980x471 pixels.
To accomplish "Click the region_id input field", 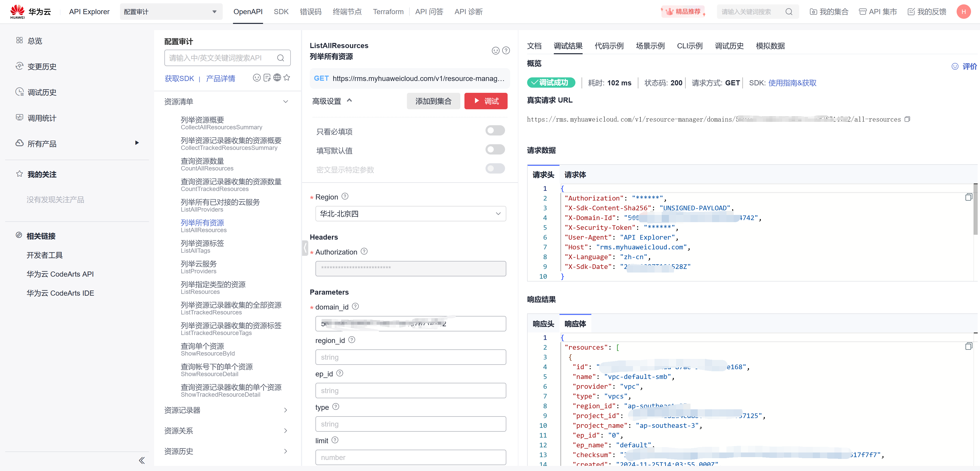I will pos(410,357).
